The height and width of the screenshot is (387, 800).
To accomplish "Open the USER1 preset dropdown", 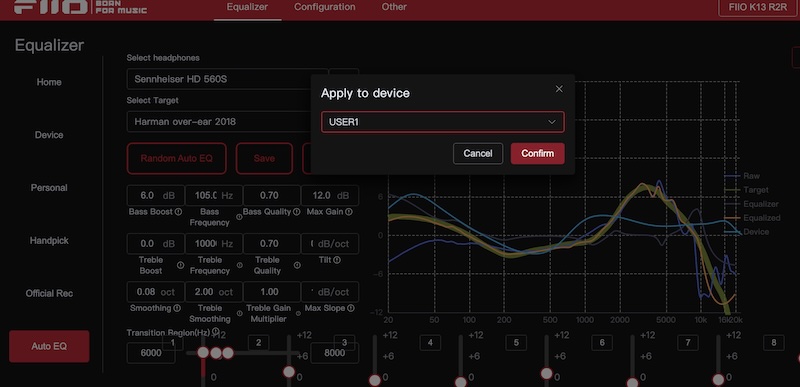I will 442,122.
